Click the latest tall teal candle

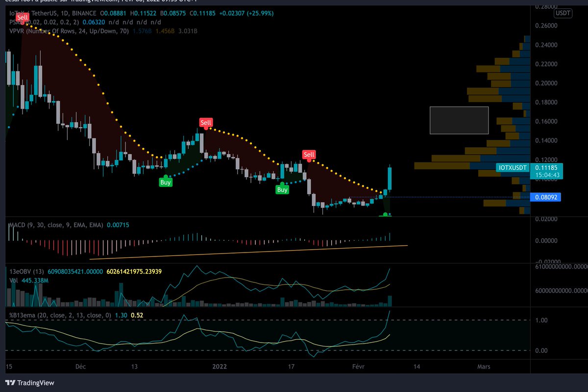(x=391, y=178)
